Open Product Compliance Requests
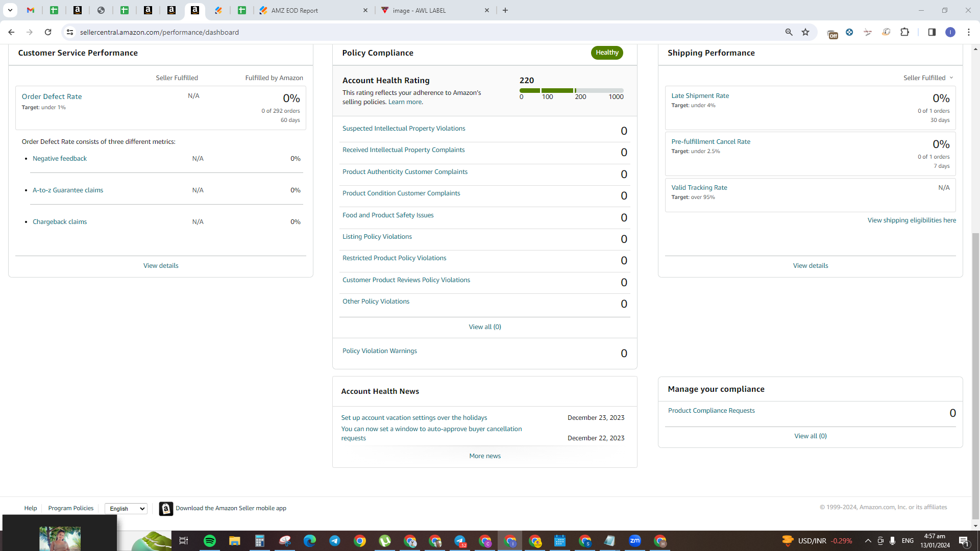Image resolution: width=980 pixels, height=551 pixels. pos(711,411)
